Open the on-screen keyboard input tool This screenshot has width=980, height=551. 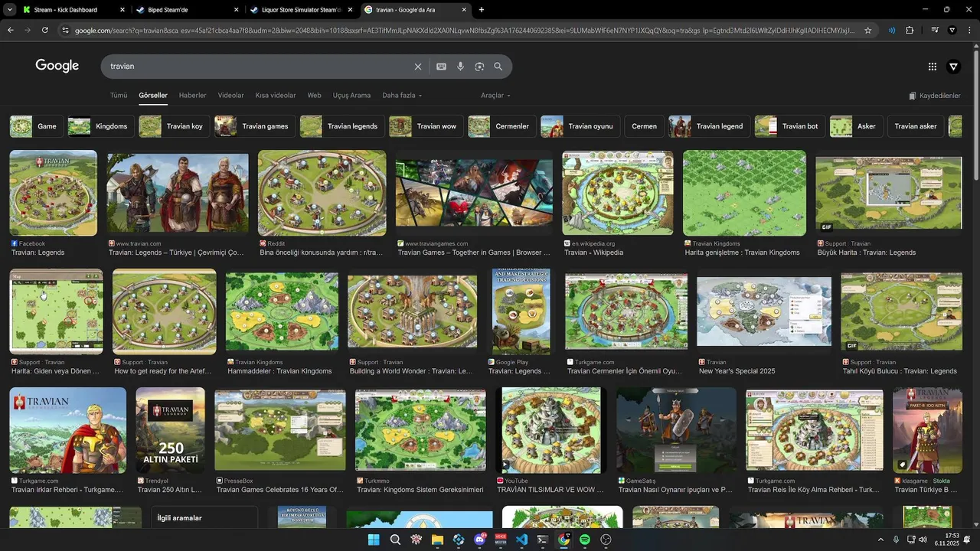(441, 67)
